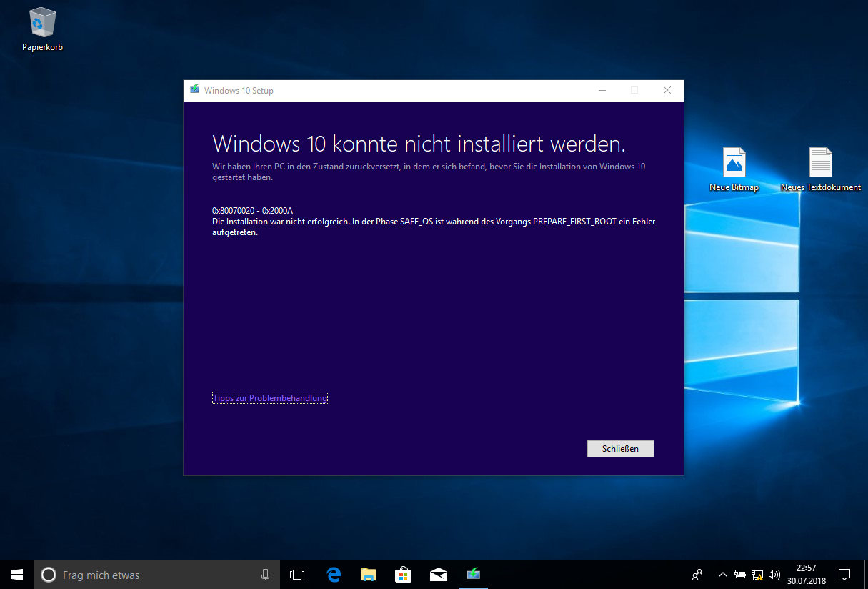The width and height of the screenshot is (868, 589).
Task: Click the Cortana circle icon
Action: [x=49, y=575]
